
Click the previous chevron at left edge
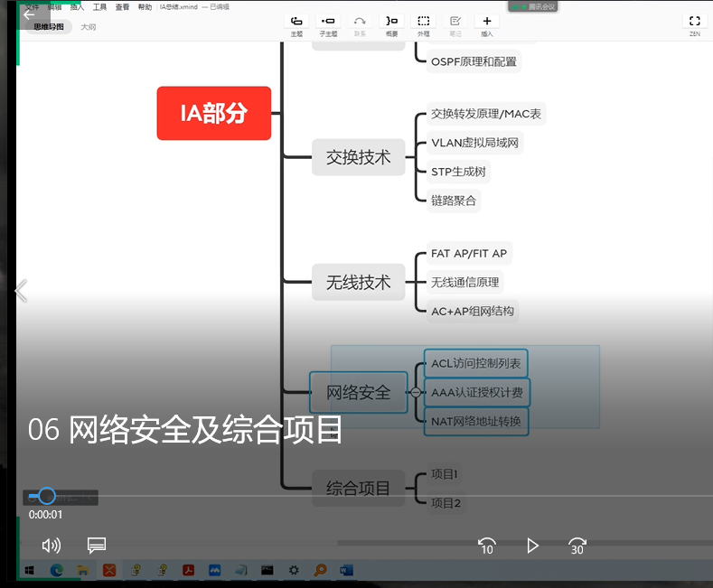[x=21, y=290]
